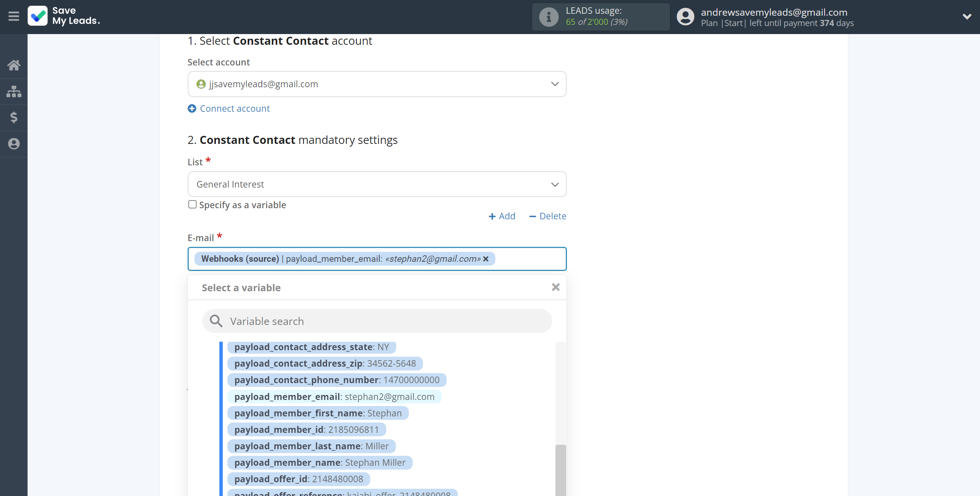Click the account email andrewsavemyleads@gmail.com
The image size is (980, 496).
click(774, 12)
